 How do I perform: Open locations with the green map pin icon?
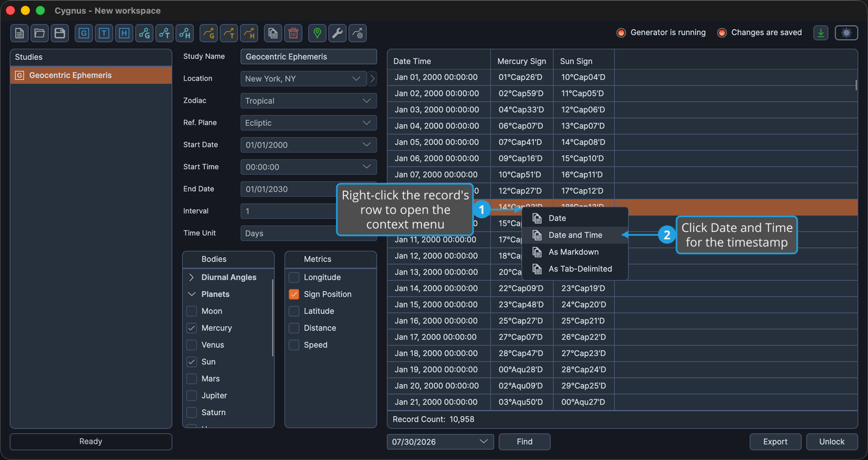[317, 33]
